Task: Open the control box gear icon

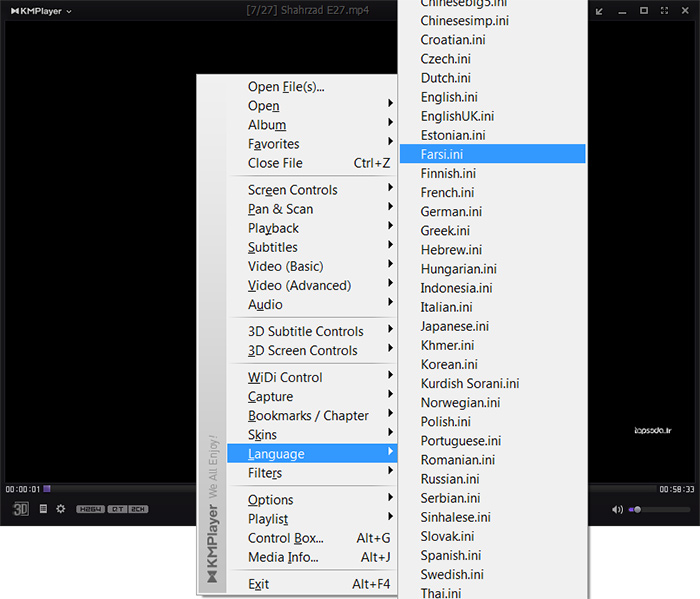Action: coord(61,509)
